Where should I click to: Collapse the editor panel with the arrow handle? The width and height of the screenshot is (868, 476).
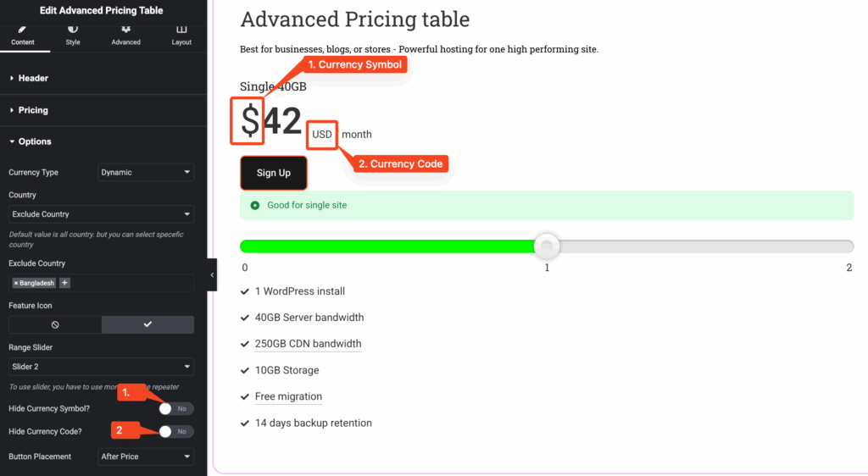212,274
